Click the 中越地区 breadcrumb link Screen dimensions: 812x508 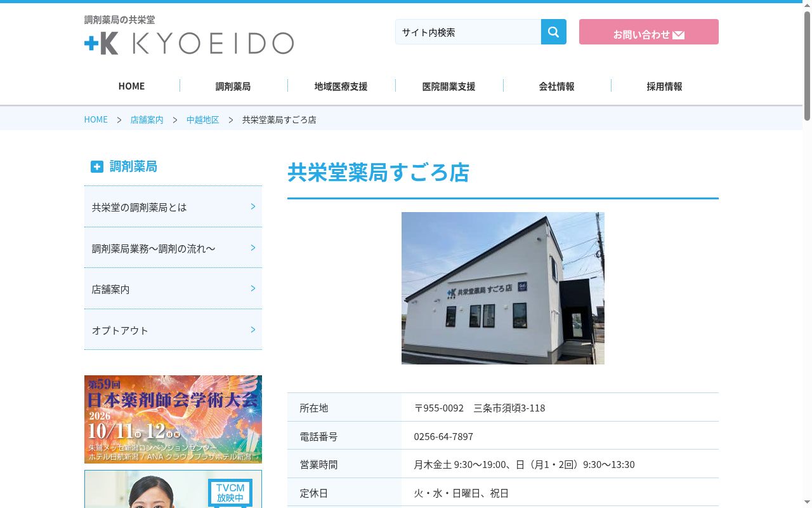point(202,119)
